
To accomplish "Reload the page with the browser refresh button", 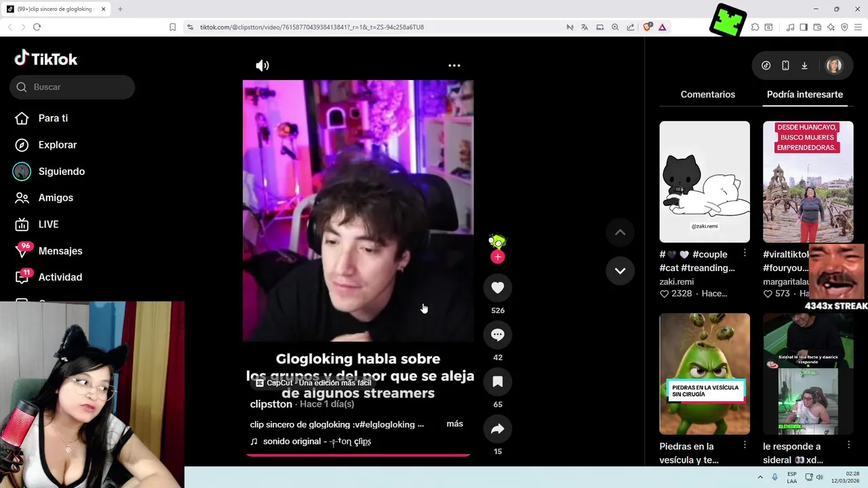I will coord(37,27).
